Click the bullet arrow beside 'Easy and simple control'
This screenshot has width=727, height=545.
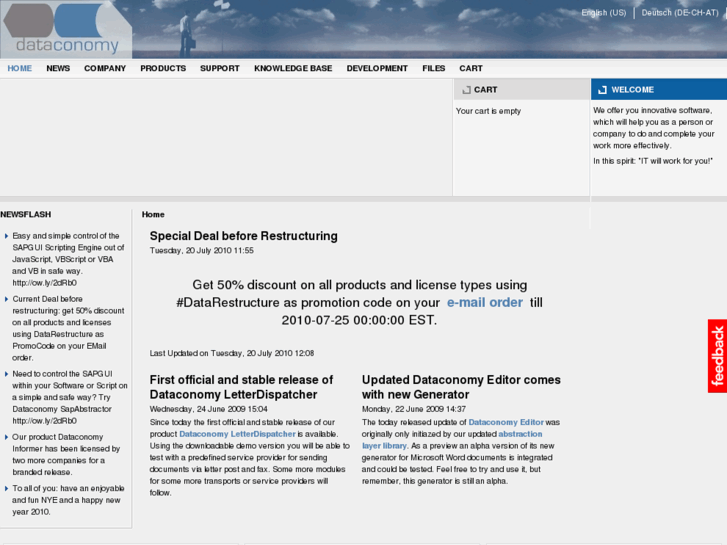pyautogui.click(x=6, y=236)
